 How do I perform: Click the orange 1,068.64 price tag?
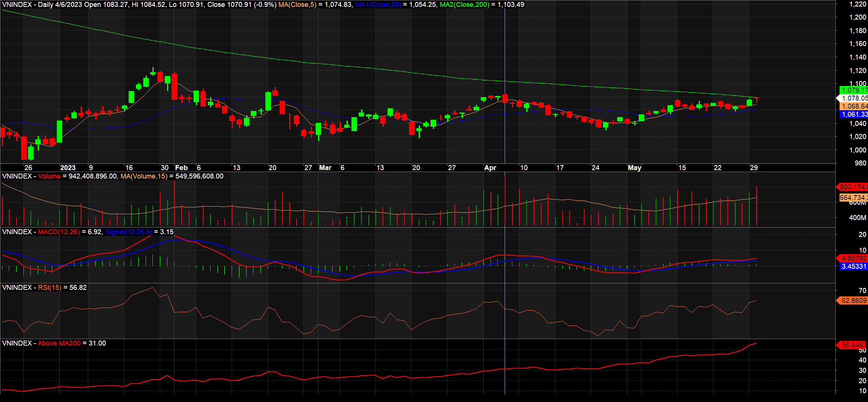[x=853, y=106]
